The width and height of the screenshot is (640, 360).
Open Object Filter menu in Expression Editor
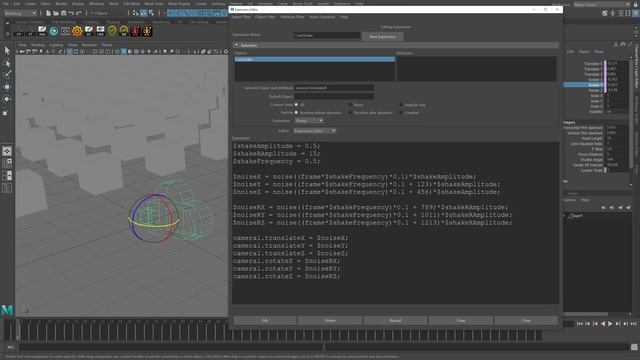(265, 17)
